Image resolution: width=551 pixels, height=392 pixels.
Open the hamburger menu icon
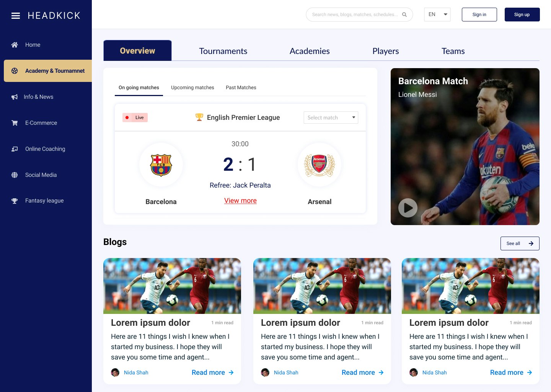tap(16, 16)
